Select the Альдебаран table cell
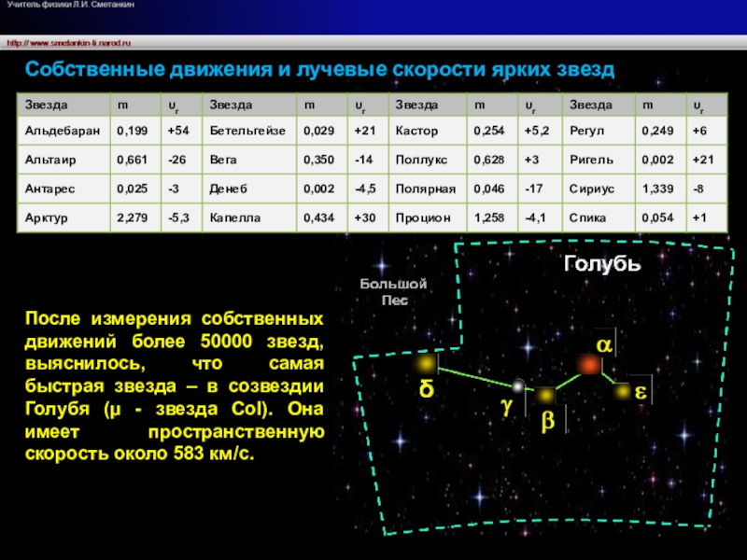Screen dimensions: 747x560 tap(63, 131)
